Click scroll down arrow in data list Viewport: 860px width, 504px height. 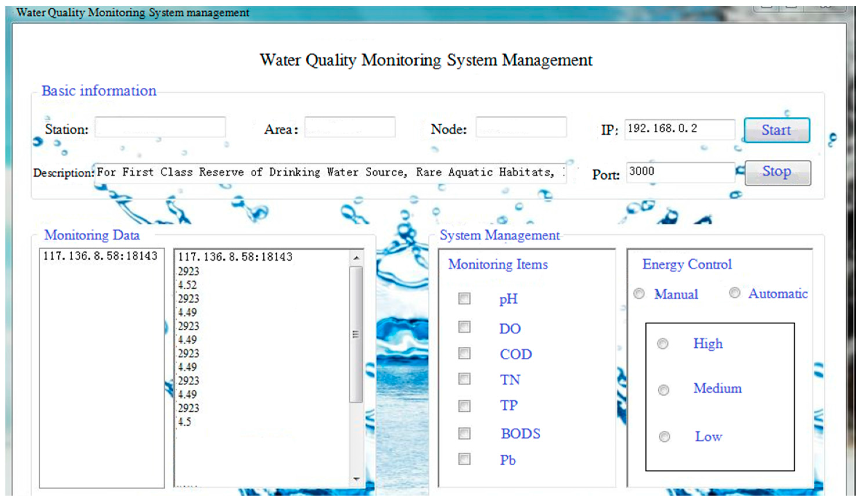[x=356, y=479]
